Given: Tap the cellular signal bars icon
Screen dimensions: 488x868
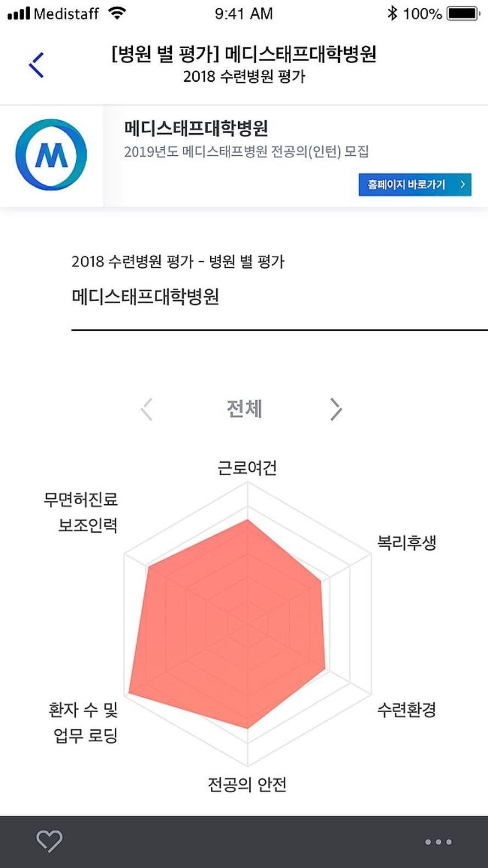Looking at the screenshot, I should click(19, 13).
